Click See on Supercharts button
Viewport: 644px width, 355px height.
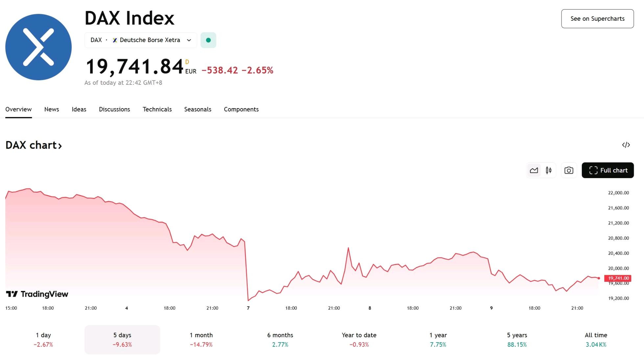597,19
